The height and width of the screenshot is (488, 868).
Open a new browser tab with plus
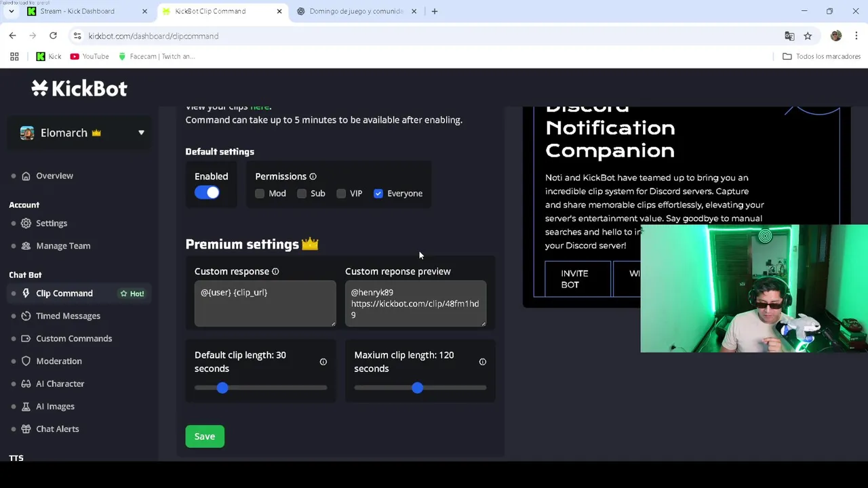pyautogui.click(x=435, y=12)
